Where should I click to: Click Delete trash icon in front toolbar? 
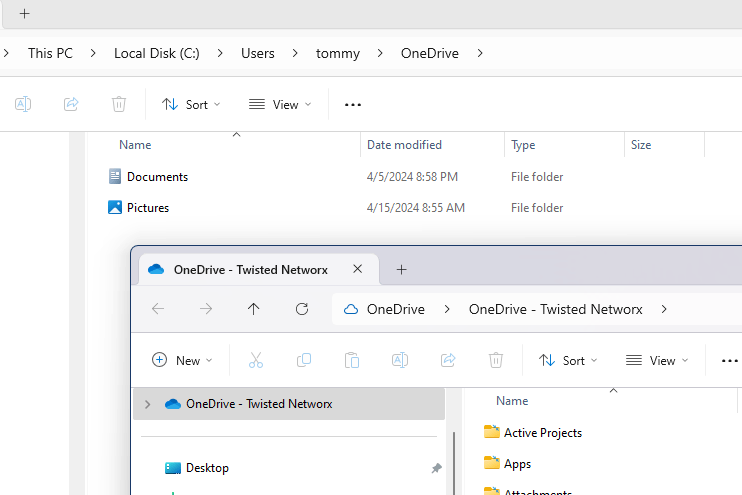pyautogui.click(x=496, y=360)
